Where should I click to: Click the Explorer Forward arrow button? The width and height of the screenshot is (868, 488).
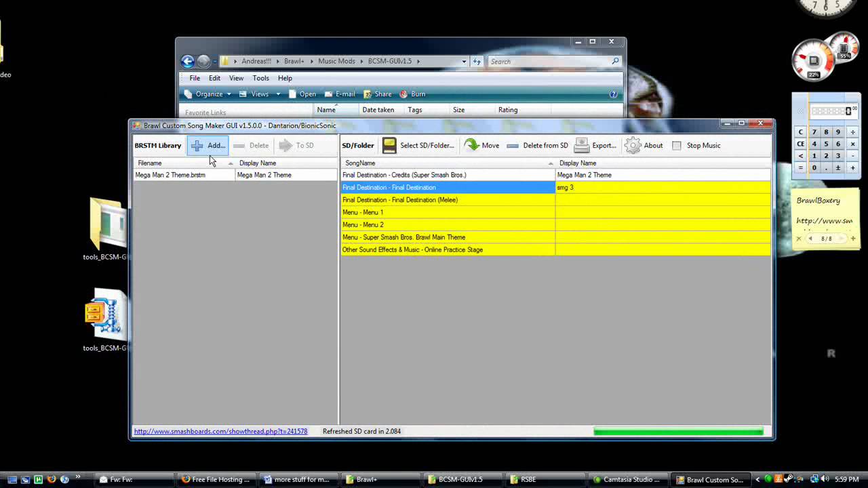coord(203,62)
